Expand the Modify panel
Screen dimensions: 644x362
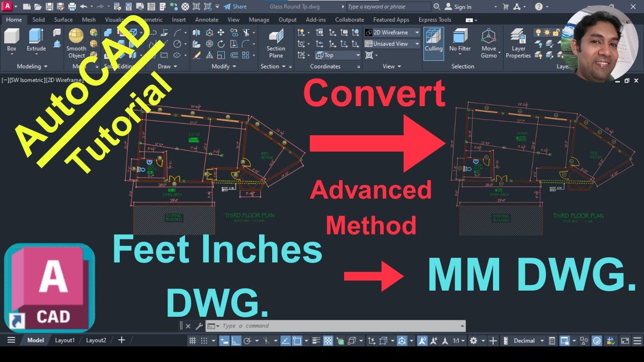(224, 66)
